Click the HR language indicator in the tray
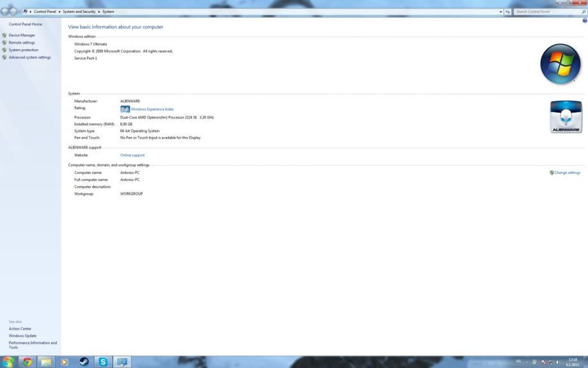The width and height of the screenshot is (588, 368). click(x=518, y=361)
